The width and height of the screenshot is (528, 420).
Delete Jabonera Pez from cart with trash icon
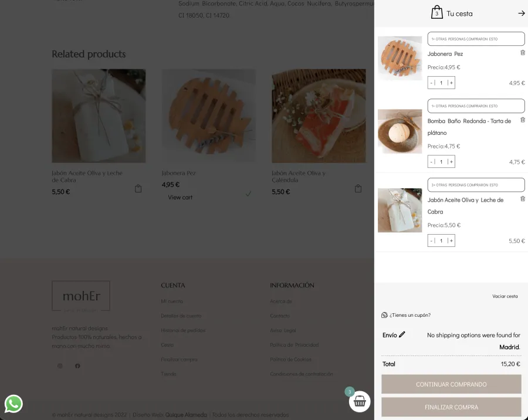523,53
